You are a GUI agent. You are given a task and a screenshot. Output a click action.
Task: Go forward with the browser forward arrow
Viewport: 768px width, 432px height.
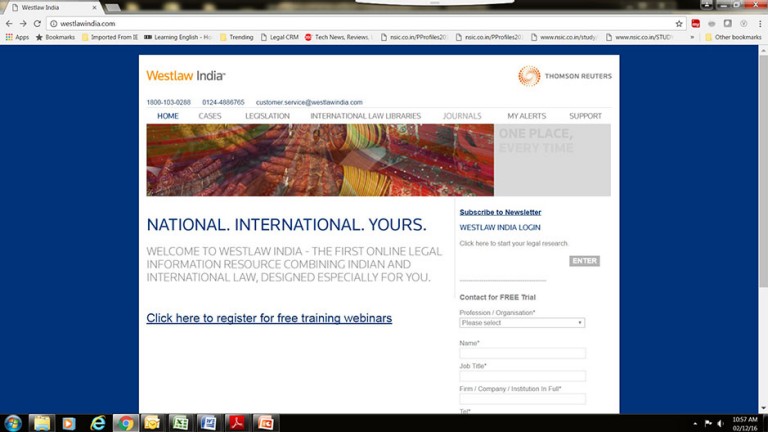coord(23,24)
